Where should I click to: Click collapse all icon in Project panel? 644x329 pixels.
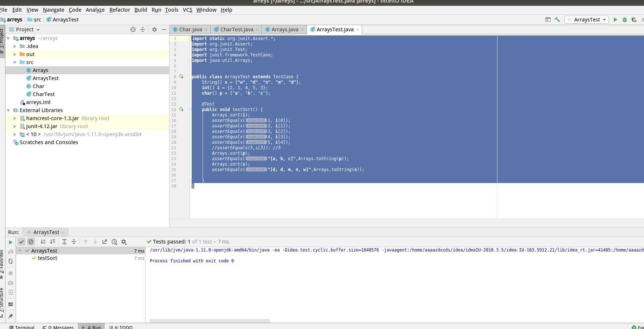tap(143, 29)
